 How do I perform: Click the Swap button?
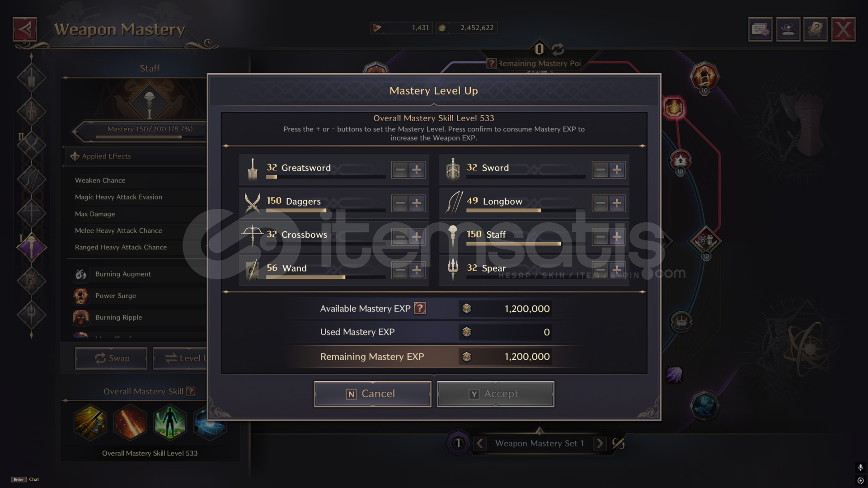tap(111, 358)
